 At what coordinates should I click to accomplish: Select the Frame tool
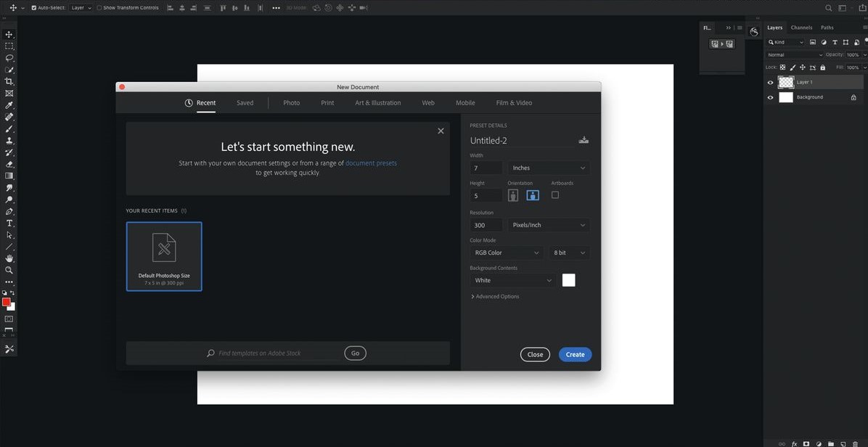pyautogui.click(x=9, y=94)
